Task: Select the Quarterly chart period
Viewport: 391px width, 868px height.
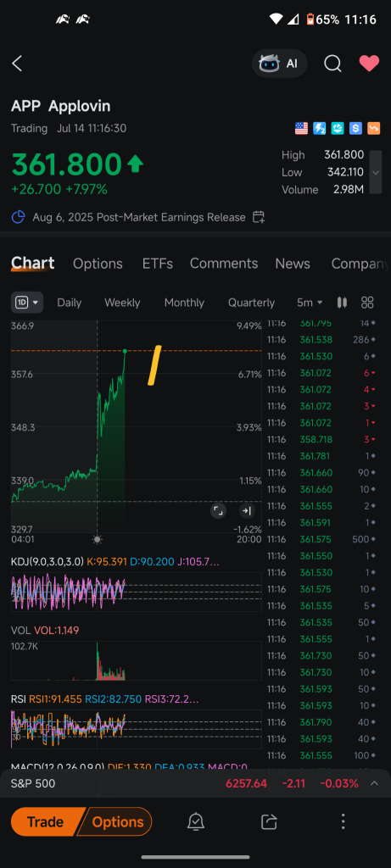Action: 251,303
